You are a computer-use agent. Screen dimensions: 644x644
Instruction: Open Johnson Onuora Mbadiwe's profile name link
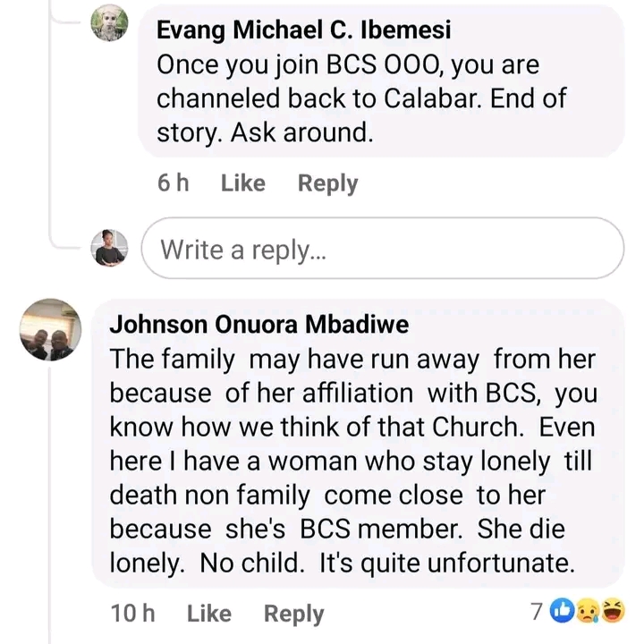259,324
